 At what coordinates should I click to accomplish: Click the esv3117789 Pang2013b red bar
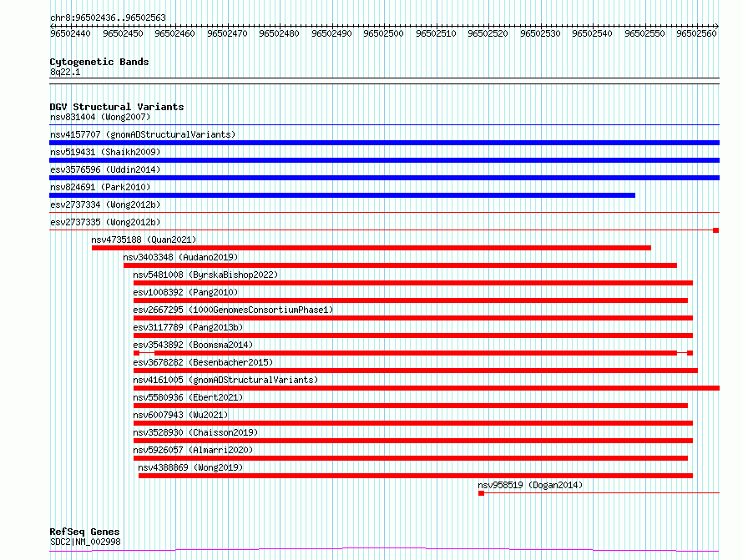coord(413,335)
